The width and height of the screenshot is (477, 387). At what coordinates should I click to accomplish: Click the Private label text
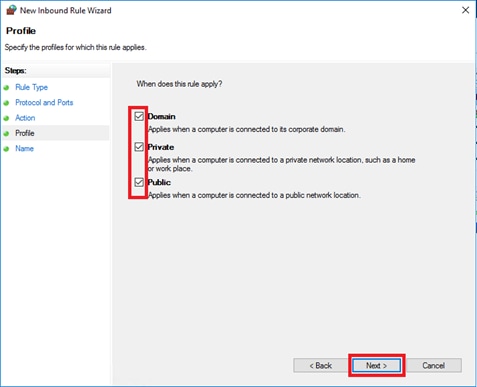161,147
